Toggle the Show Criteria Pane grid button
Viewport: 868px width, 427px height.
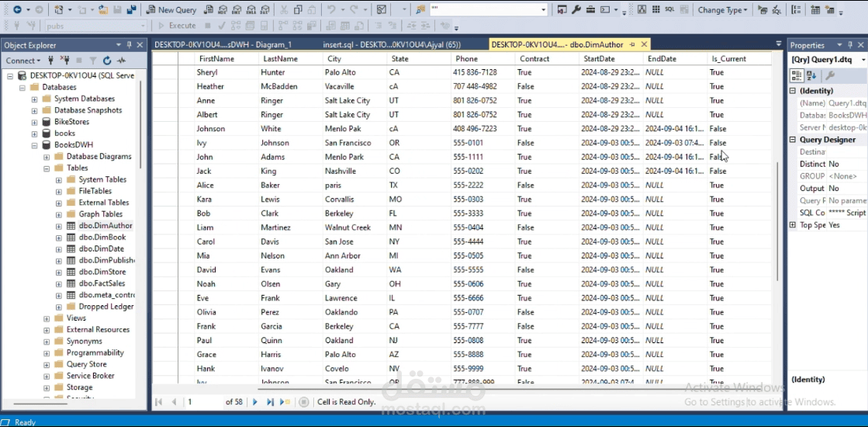(656, 10)
